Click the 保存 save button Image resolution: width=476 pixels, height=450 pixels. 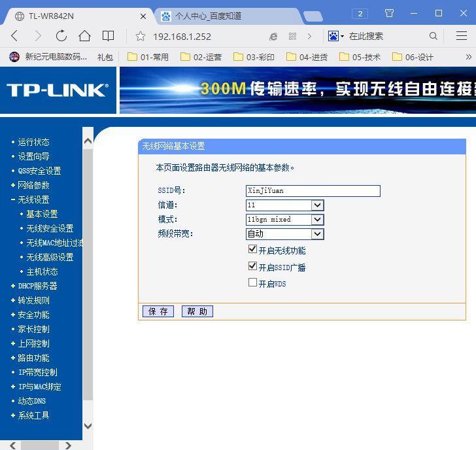[158, 311]
